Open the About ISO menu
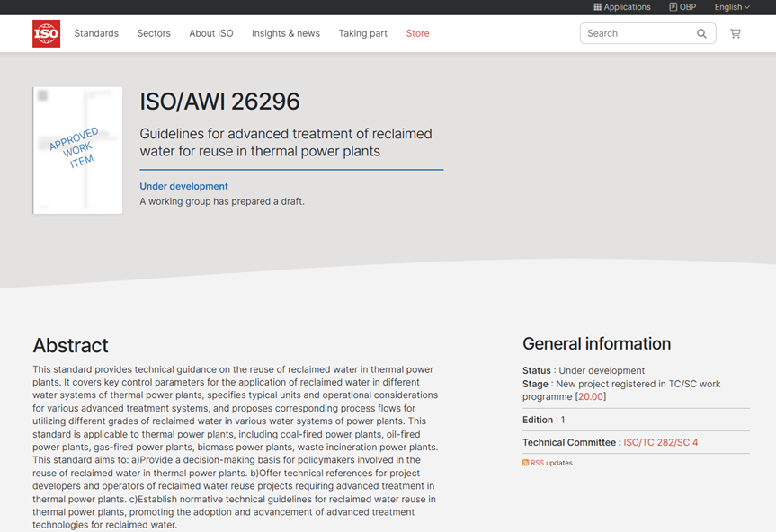 210,33
